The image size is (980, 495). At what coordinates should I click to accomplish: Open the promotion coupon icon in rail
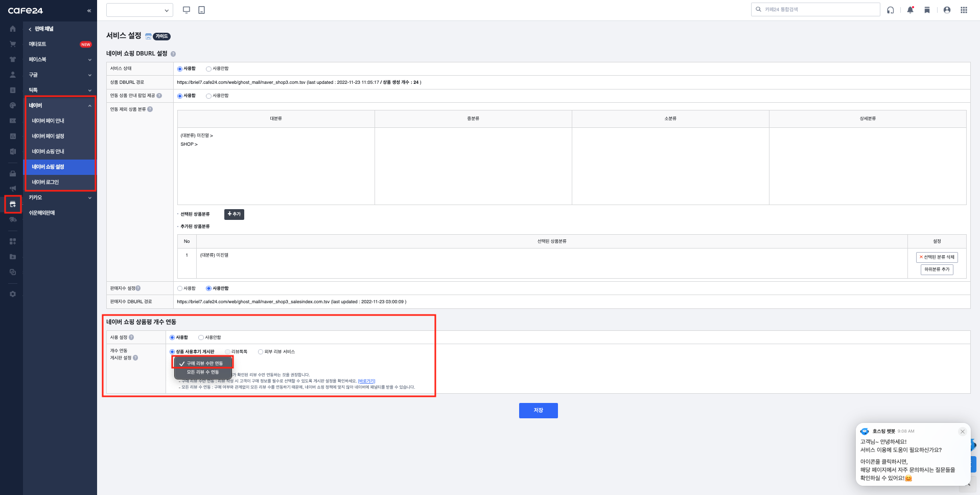coord(13,121)
